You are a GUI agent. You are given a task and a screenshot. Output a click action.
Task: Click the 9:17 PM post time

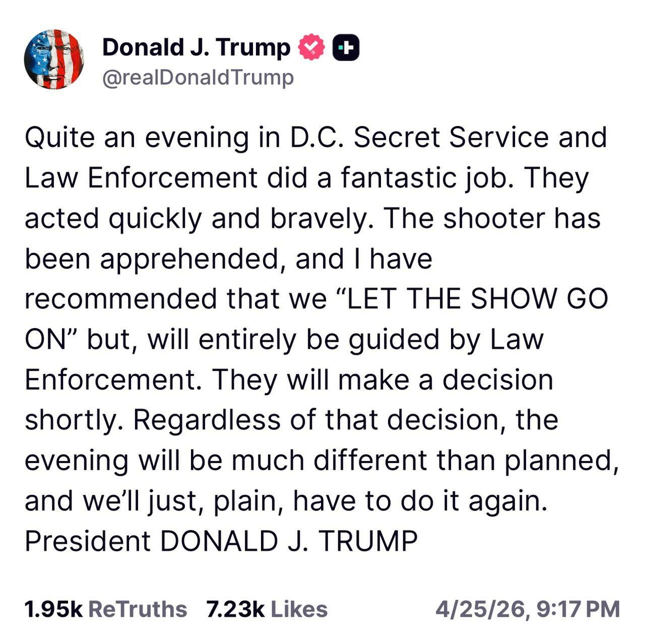577,609
